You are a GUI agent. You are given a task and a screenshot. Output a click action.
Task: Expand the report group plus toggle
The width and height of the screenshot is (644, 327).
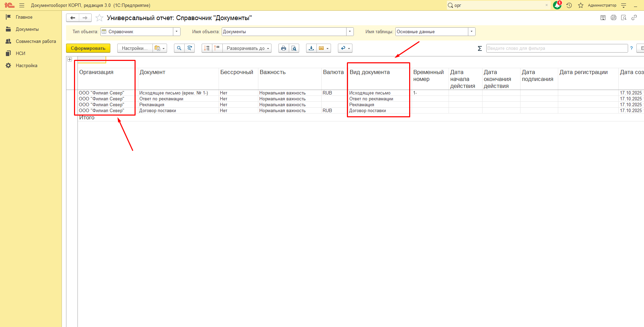pos(70,59)
